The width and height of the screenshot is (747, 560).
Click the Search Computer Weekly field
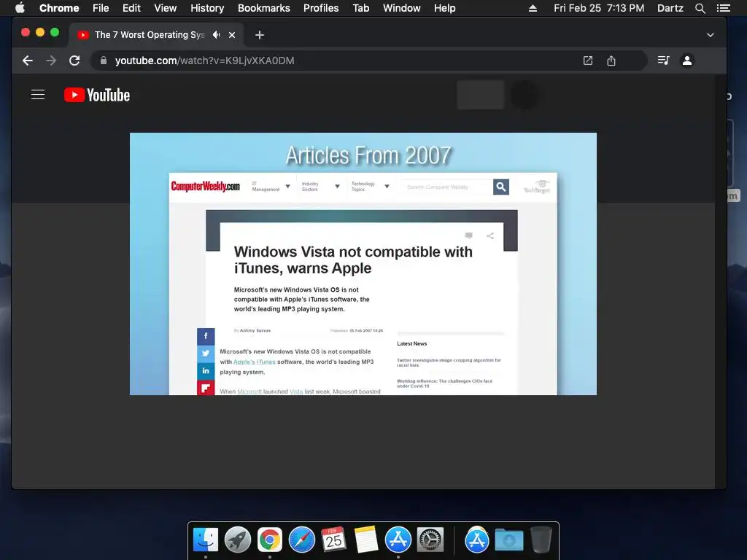pyautogui.click(x=447, y=187)
